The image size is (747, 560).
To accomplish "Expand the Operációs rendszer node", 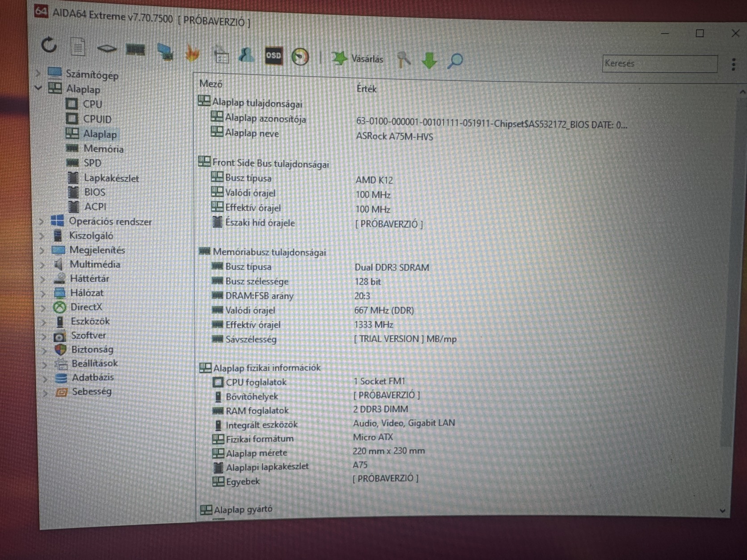I will (41, 221).
